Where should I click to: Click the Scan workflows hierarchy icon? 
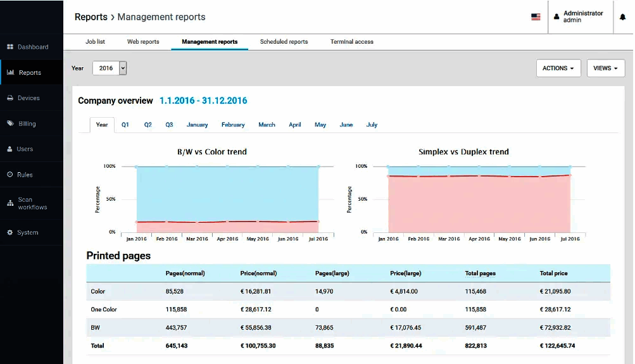coord(10,203)
